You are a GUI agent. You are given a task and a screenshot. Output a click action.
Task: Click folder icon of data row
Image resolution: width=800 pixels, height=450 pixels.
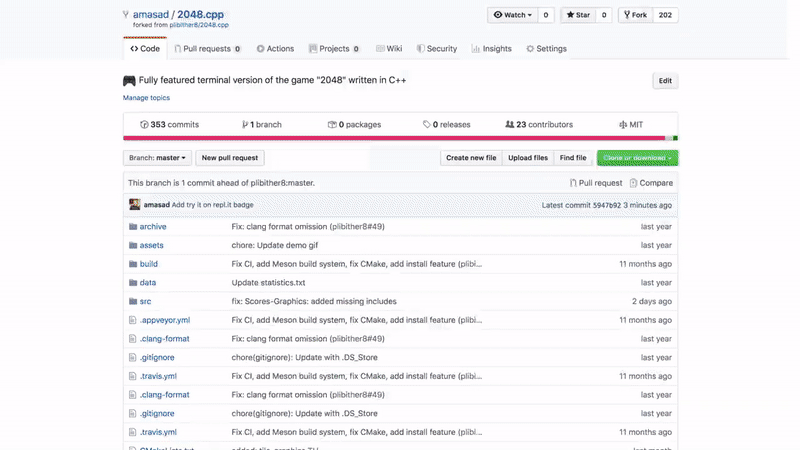click(x=133, y=282)
